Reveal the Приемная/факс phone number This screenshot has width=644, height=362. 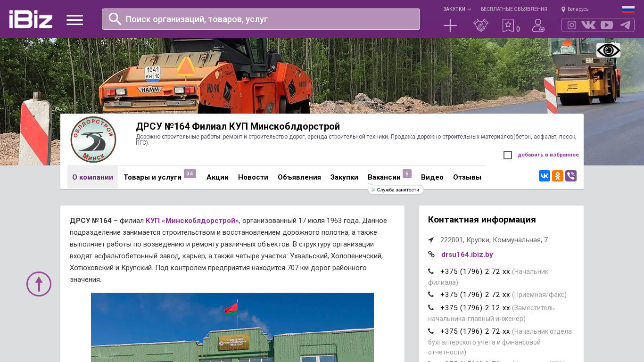coord(475,295)
